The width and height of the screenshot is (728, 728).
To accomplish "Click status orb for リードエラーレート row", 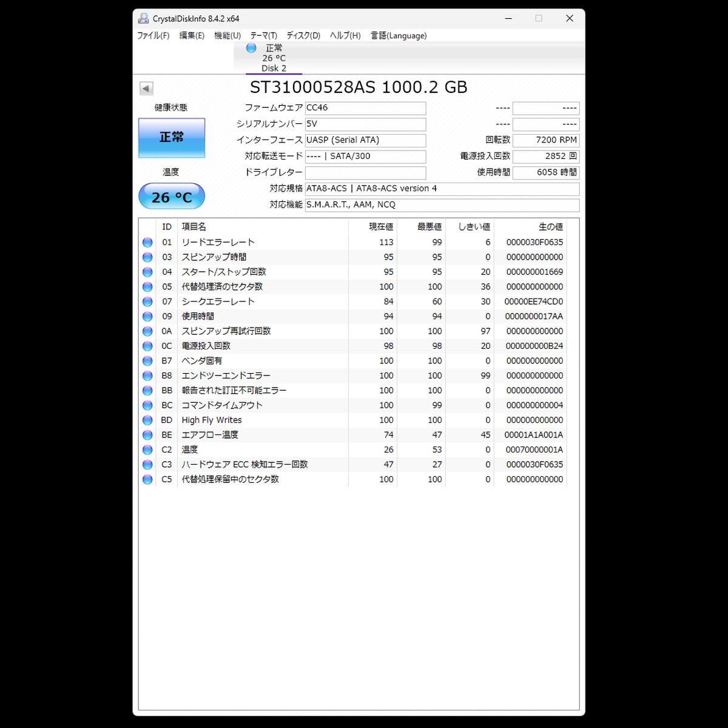I will (147, 243).
